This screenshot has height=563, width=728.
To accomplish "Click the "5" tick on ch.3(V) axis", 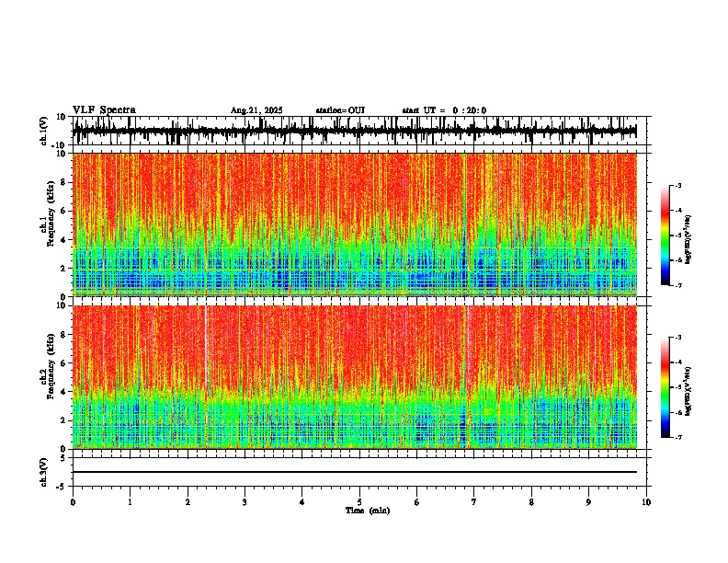I will 63,458.
